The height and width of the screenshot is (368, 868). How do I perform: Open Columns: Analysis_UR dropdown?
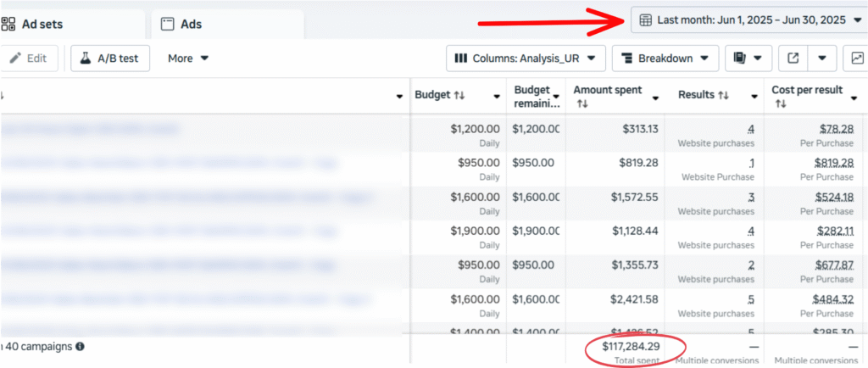526,59
